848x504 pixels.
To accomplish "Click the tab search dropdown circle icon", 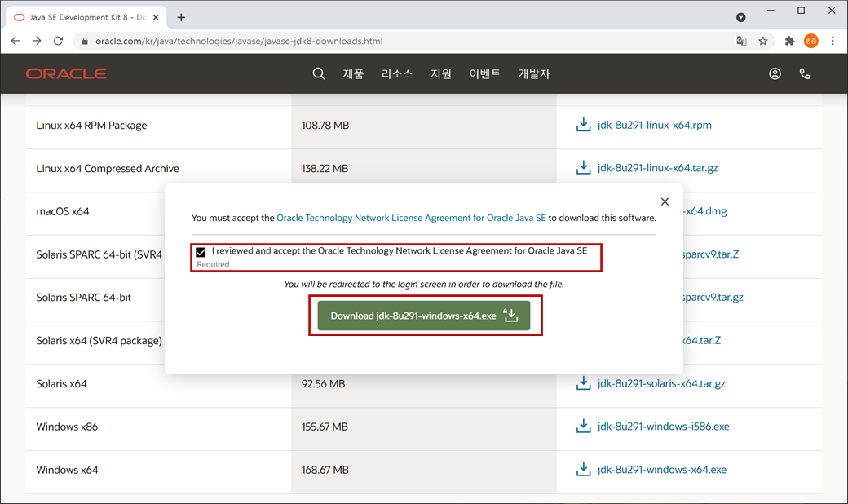I will pyautogui.click(x=741, y=17).
